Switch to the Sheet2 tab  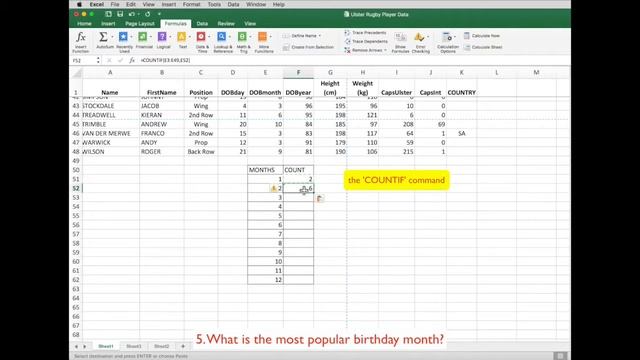[x=162, y=346]
